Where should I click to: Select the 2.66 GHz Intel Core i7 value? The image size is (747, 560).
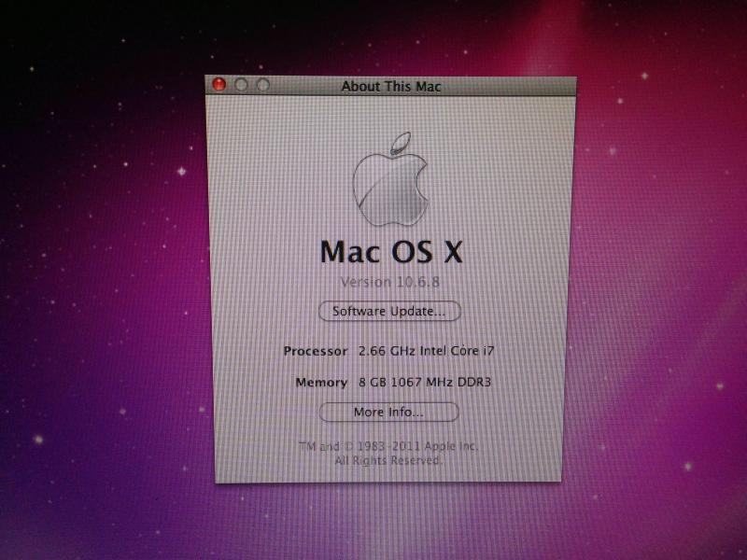pyautogui.click(x=427, y=351)
